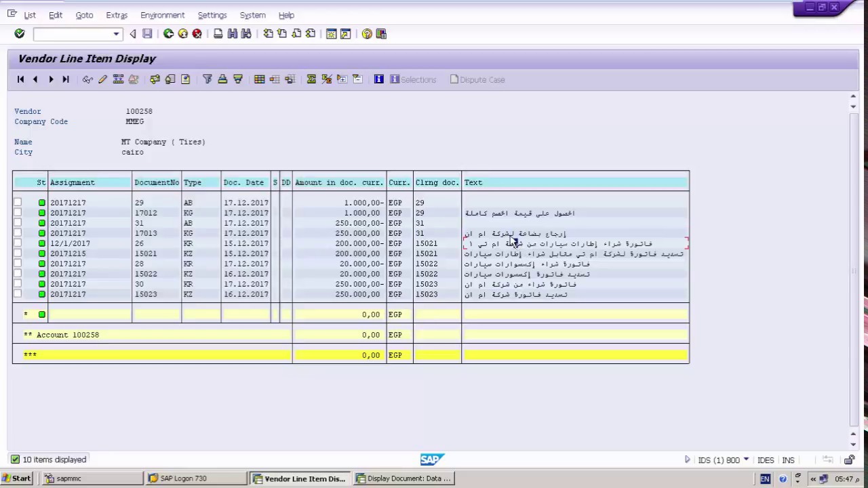Viewport: 868px width, 488px height.
Task: Click the Subtotals icon beside sigma
Action: coord(326,79)
